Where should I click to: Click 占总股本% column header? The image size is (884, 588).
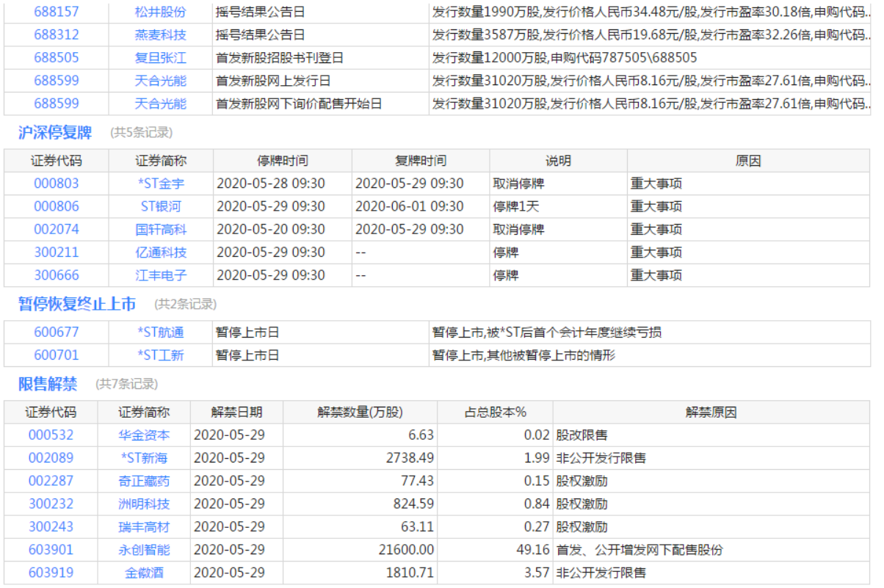tap(496, 412)
